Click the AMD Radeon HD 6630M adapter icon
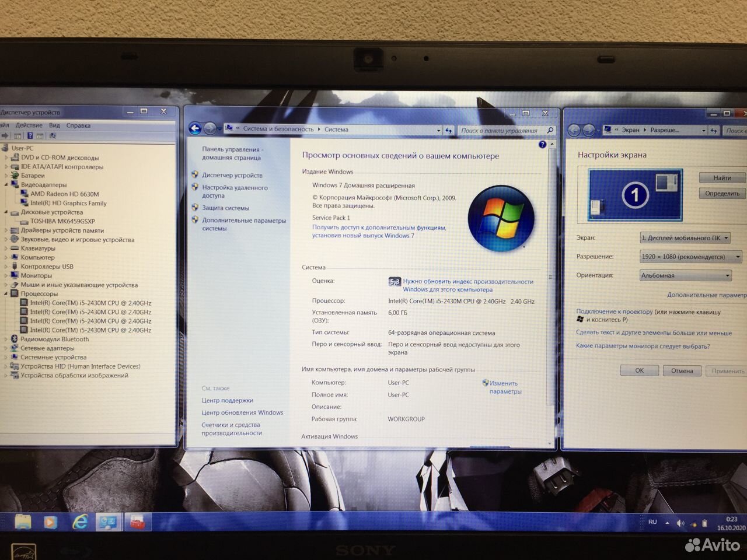 point(25,194)
